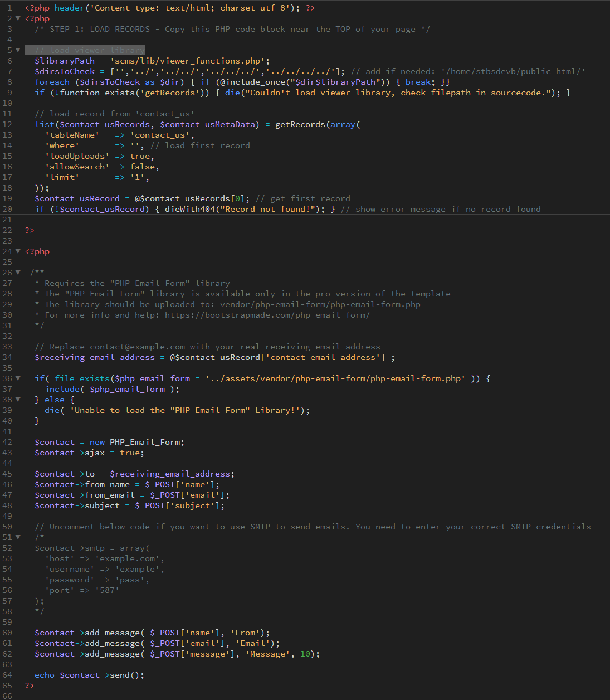Fold the else block at line 38

click(18, 400)
